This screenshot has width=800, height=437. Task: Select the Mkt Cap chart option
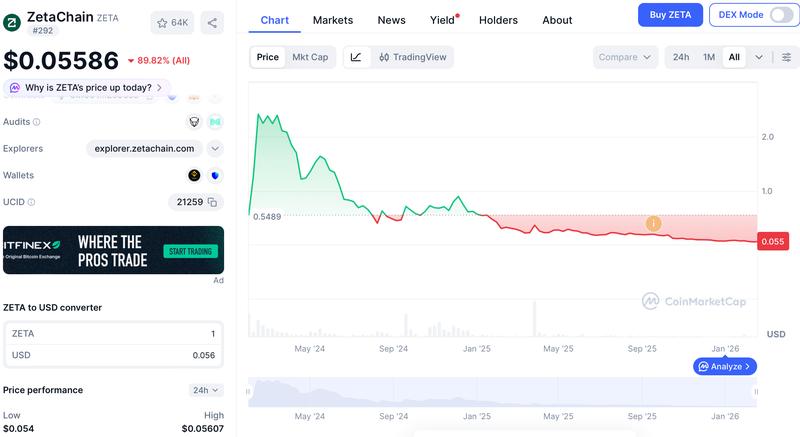click(310, 57)
